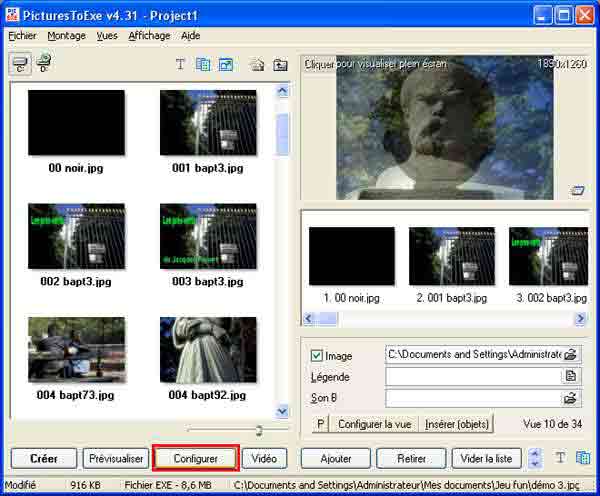This screenshot has height=496, width=600.
Task: Click move slide up/down arrows control
Action: (x=535, y=458)
